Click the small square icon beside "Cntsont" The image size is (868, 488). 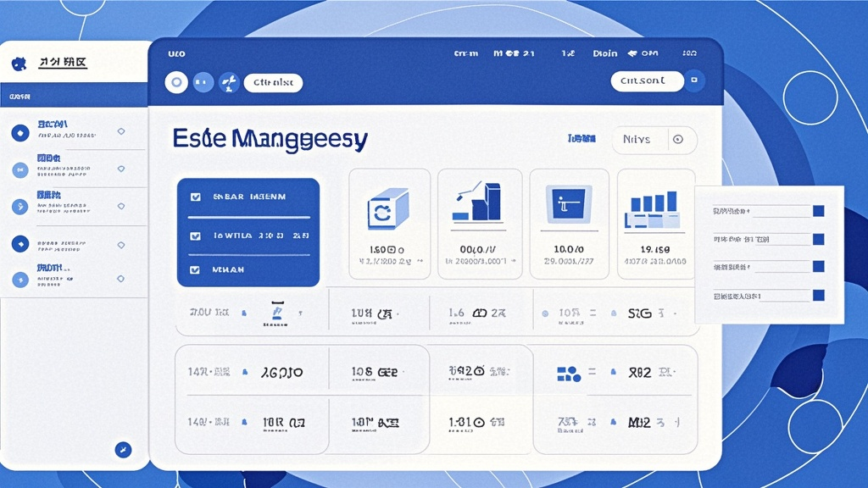coord(694,80)
